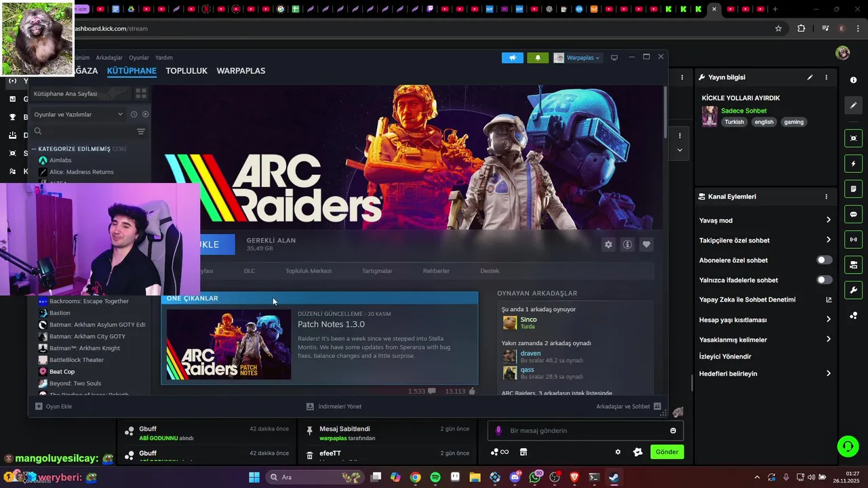
Task: Click the ready-to-play filter icon in library sidebar
Action: [145, 115]
